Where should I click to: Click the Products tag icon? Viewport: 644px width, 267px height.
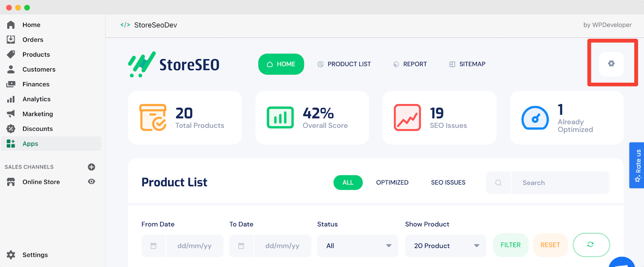click(x=11, y=54)
